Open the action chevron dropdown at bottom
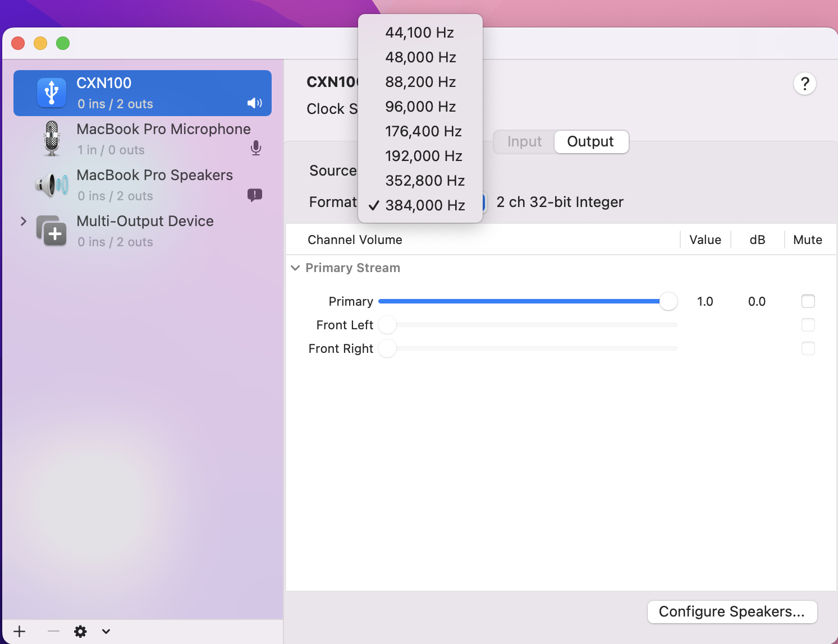 tap(106, 631)
